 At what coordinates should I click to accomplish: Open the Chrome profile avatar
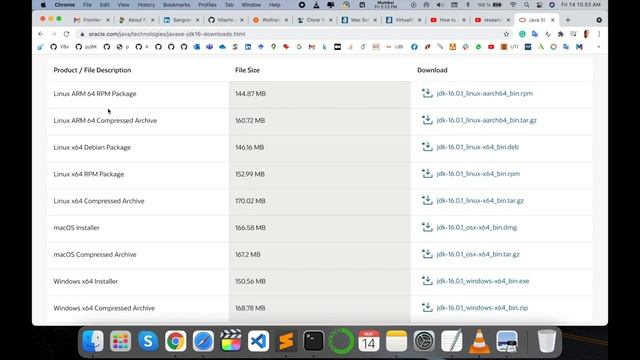[587, 34]
